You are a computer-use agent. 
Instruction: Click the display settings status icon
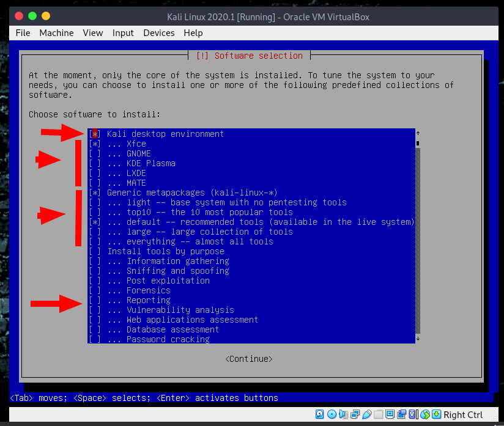[390, 414]
